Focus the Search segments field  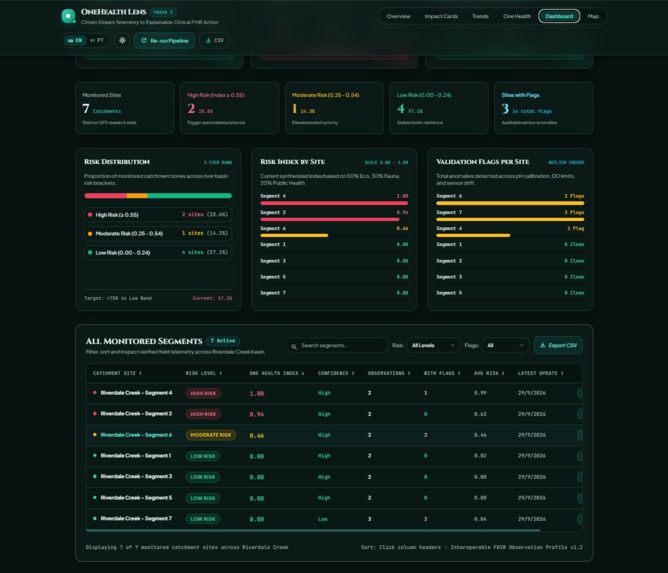[x=337, y=346]
